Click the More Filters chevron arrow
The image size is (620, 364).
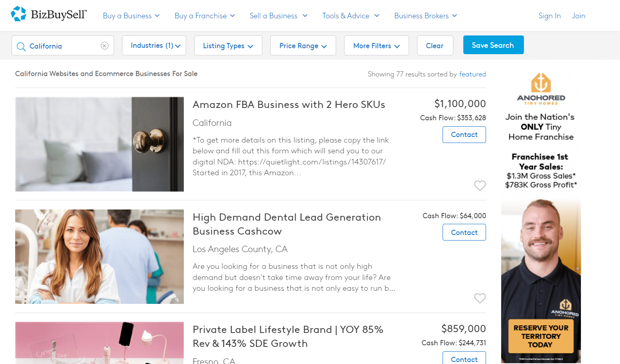point(397,45)
